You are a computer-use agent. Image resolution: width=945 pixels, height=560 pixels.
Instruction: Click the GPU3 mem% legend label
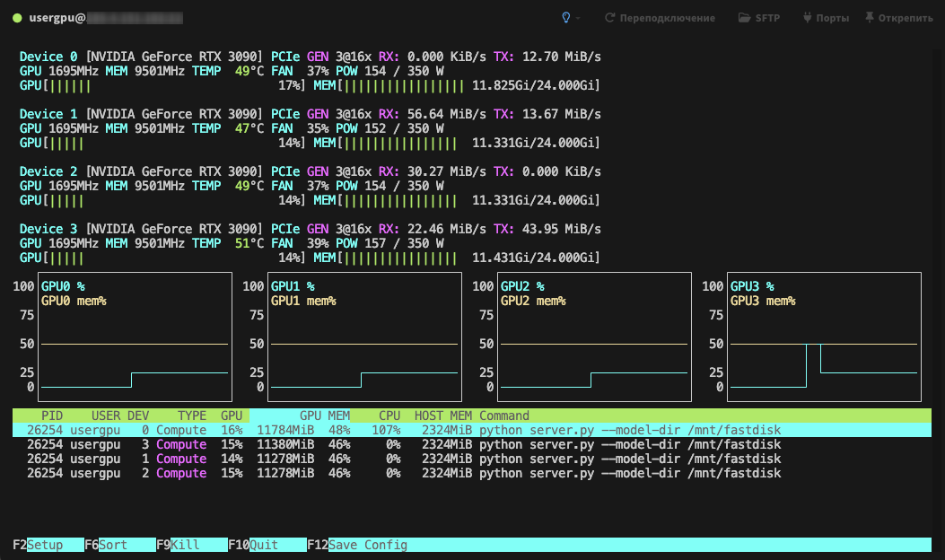(763, 302)
